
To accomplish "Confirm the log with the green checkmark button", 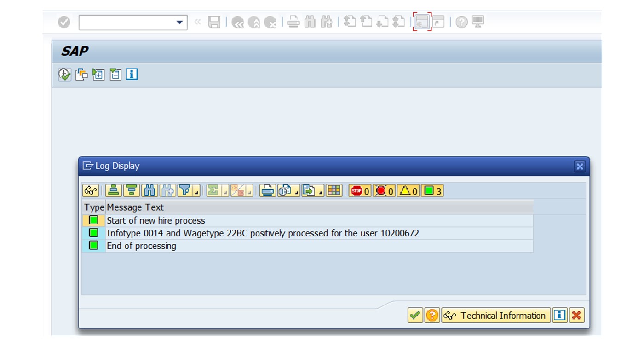I will 415,316.
